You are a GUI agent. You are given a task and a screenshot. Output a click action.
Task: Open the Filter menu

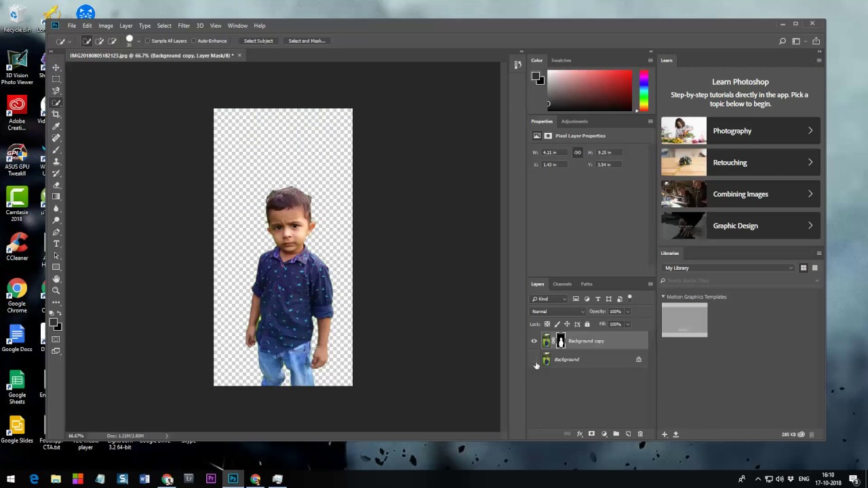(x=184, y=25)
